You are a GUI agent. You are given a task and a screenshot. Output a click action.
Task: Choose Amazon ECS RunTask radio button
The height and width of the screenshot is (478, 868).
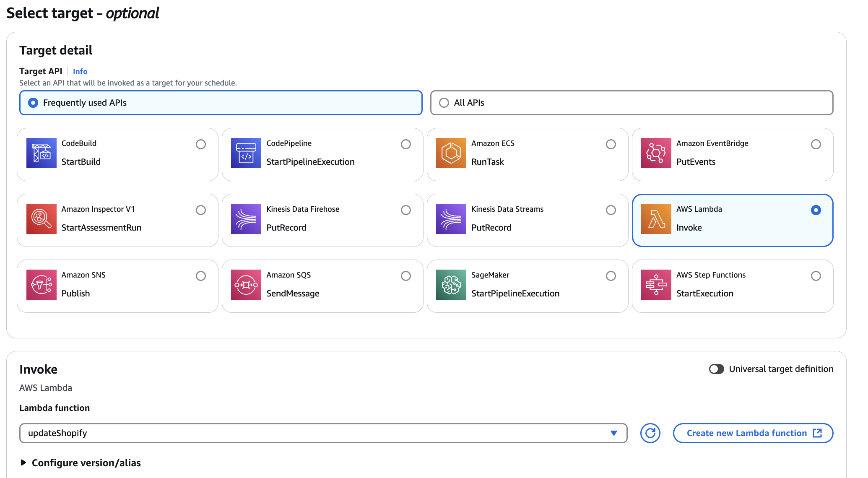click(611, 144)
